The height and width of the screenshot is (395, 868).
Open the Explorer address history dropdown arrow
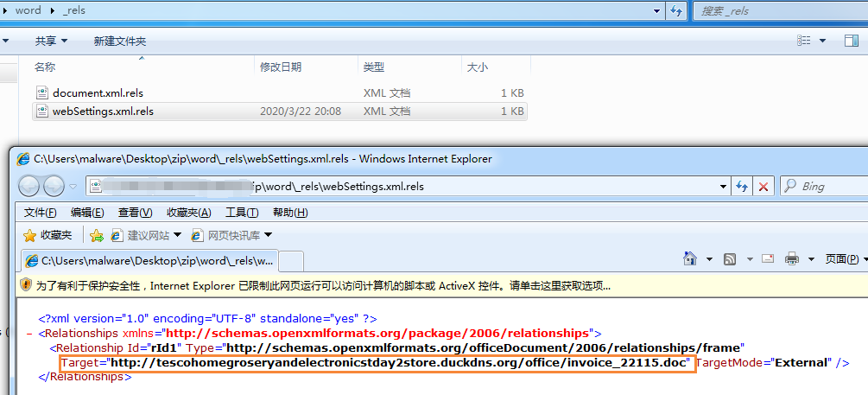[657, 10]
